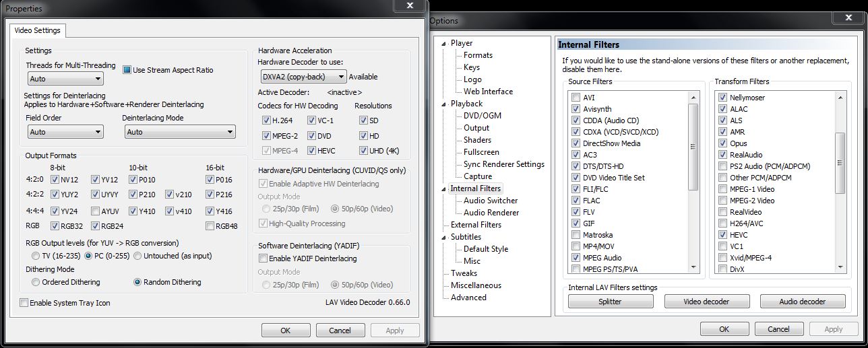
Task: Choose Ordered Dithering mode
Action: 36,282
